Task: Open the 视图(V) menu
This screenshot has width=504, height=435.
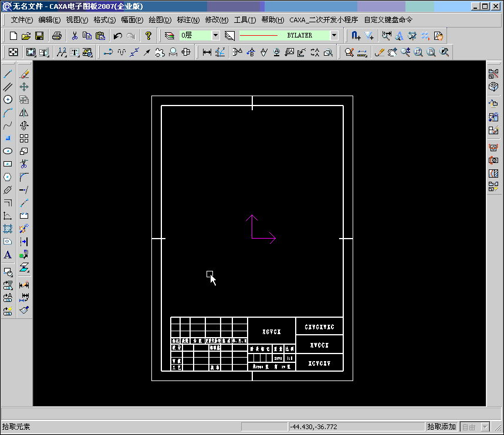Action: point(77,20)
